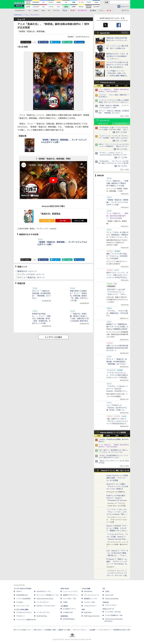Click トップページに戻る button
Screen dimensions: 144x644
[53, 337]
